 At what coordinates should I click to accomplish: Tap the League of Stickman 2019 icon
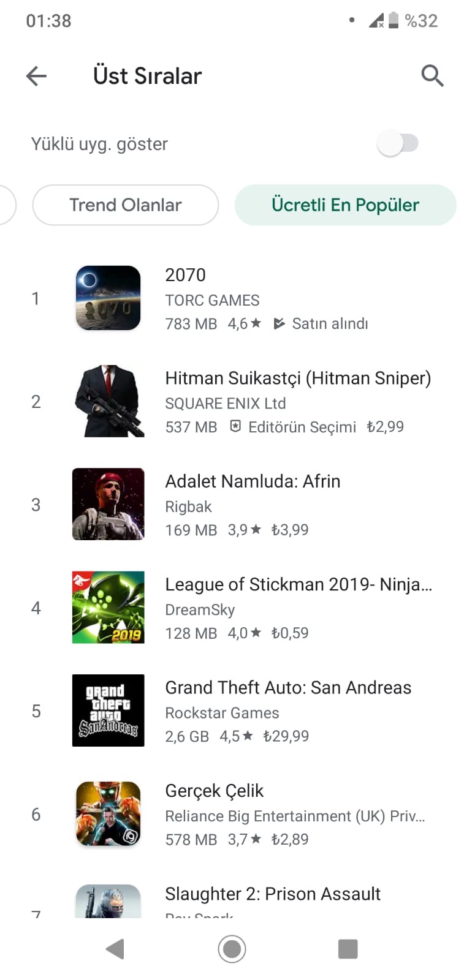[x=108, y=608]
